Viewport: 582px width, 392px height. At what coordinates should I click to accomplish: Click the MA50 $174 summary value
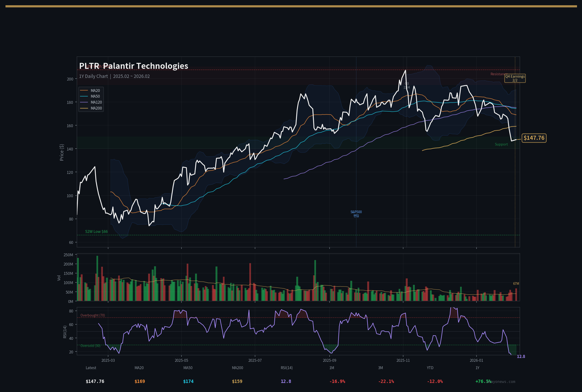[188, 382]
